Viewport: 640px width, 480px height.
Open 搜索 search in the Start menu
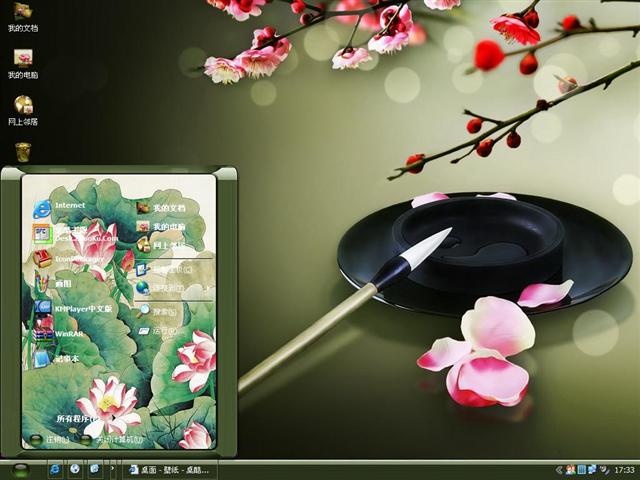pyautogui.click(x=157, y=311)
